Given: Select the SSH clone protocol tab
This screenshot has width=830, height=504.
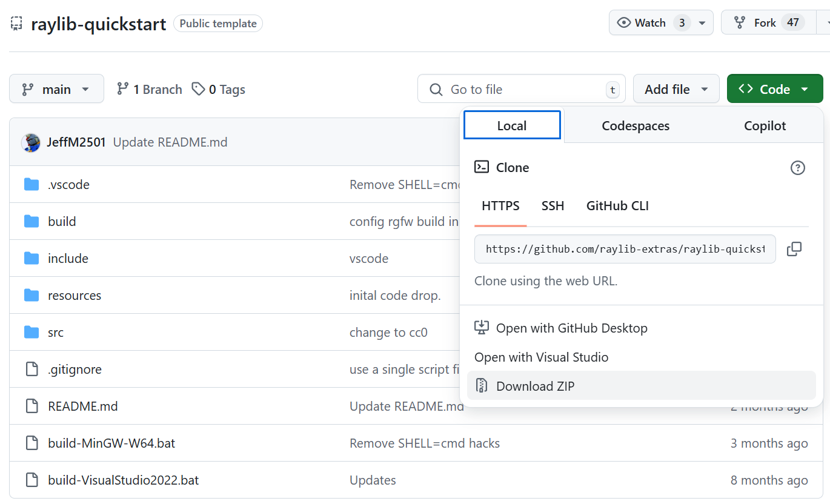Looking at the screenshot, I should tap(553, 206).
